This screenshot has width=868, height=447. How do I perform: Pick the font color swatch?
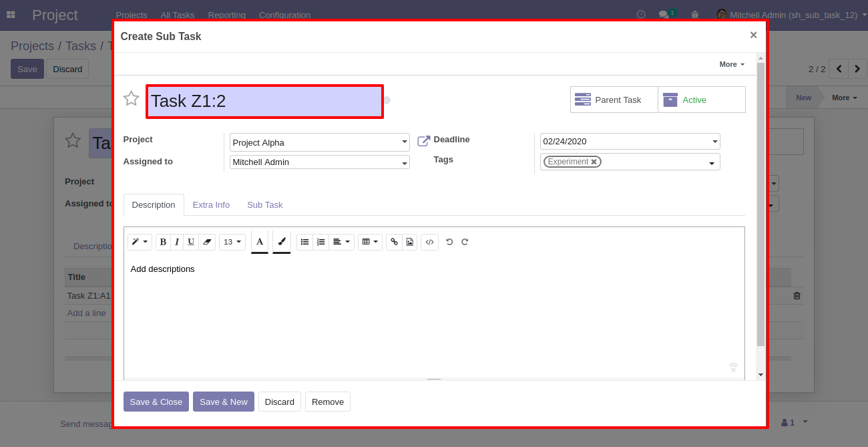[260, 242]
